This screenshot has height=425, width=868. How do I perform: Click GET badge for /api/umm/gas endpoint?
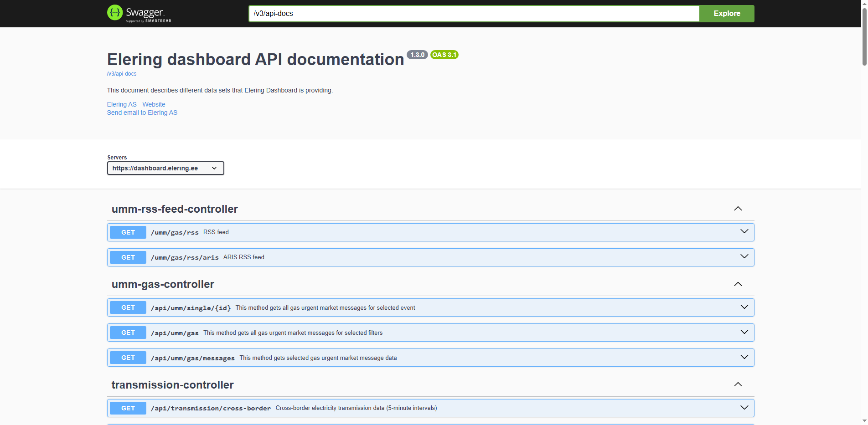128,333
